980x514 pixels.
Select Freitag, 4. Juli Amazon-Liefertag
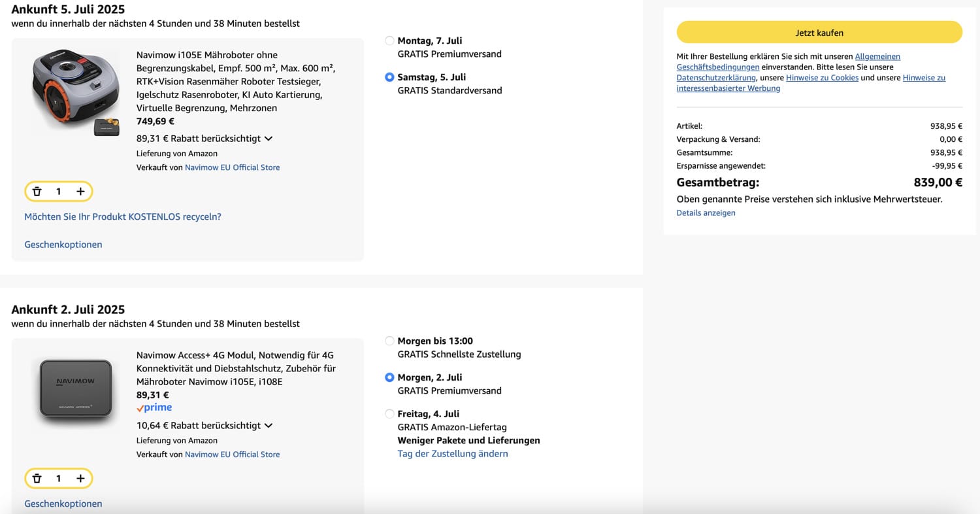[390, 414]
